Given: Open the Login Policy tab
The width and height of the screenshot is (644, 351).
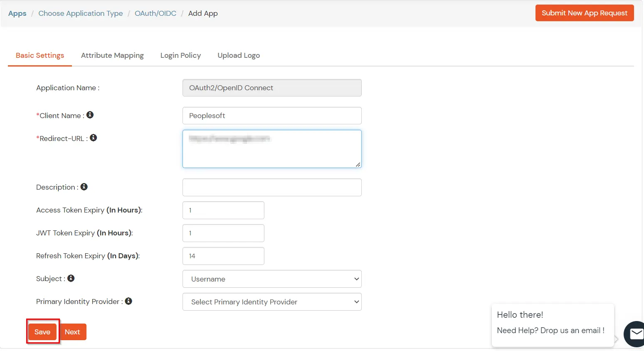Looking at the screenshot, I should coord(180,55).
